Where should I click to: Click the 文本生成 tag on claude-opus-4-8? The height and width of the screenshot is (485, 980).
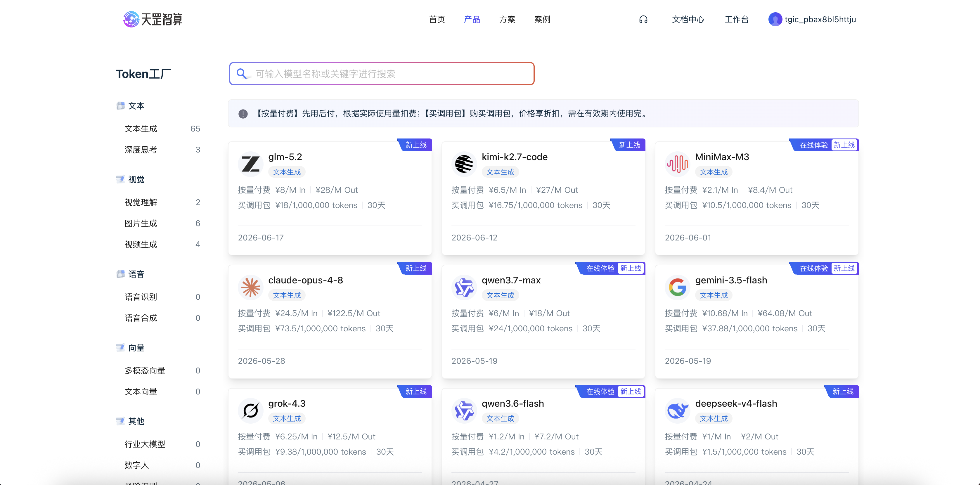[x=286, y=295]
